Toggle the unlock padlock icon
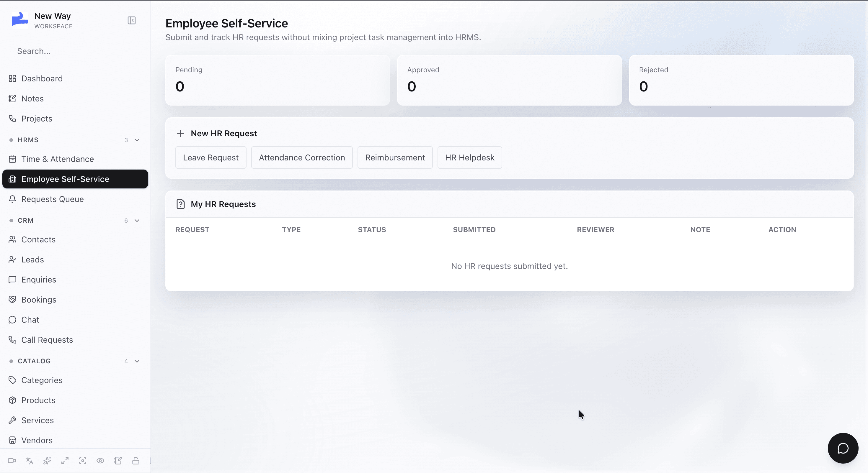Viewport: 868px width, 473px height. tap(136, 461)
